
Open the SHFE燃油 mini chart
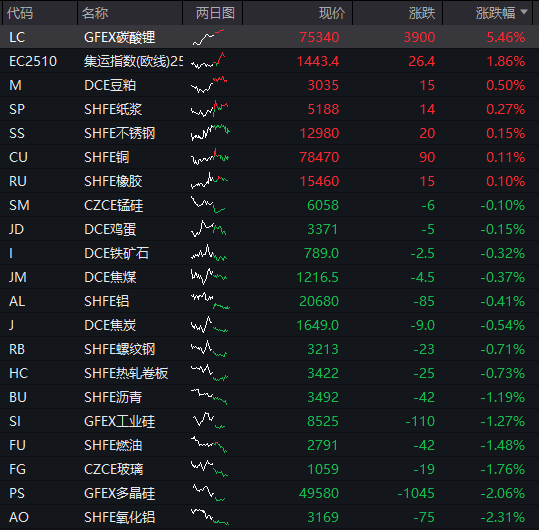209,445
